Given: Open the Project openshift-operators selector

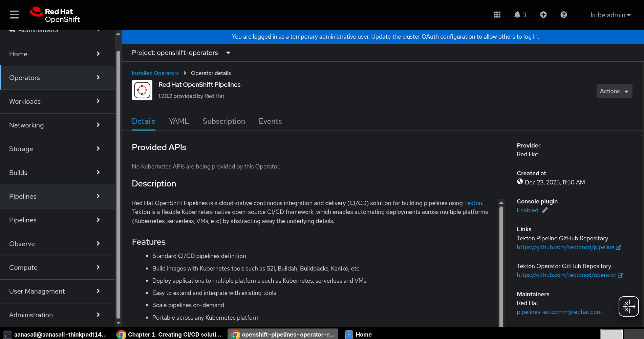Looking at the screenshot, I should pyautogui.click(x=181, y=53).
